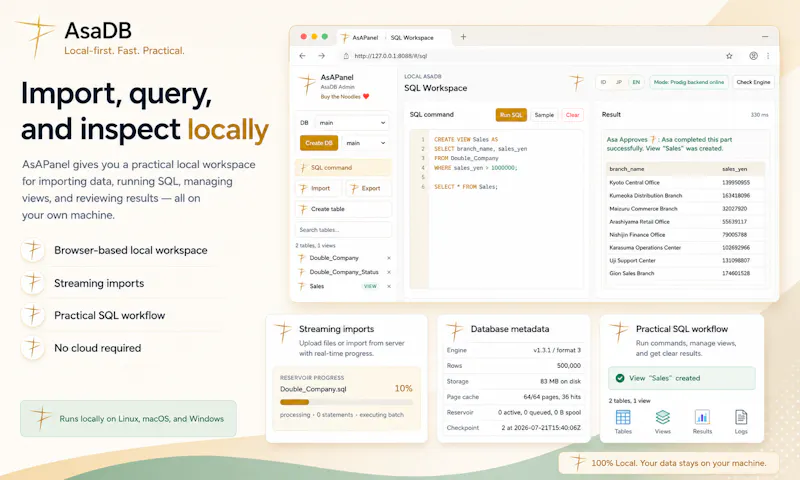Remove the Double_Company table with x

(x=389, y=258)
